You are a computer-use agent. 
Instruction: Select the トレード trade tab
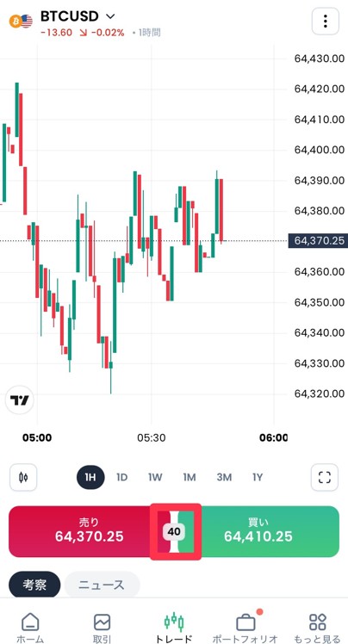174,628
